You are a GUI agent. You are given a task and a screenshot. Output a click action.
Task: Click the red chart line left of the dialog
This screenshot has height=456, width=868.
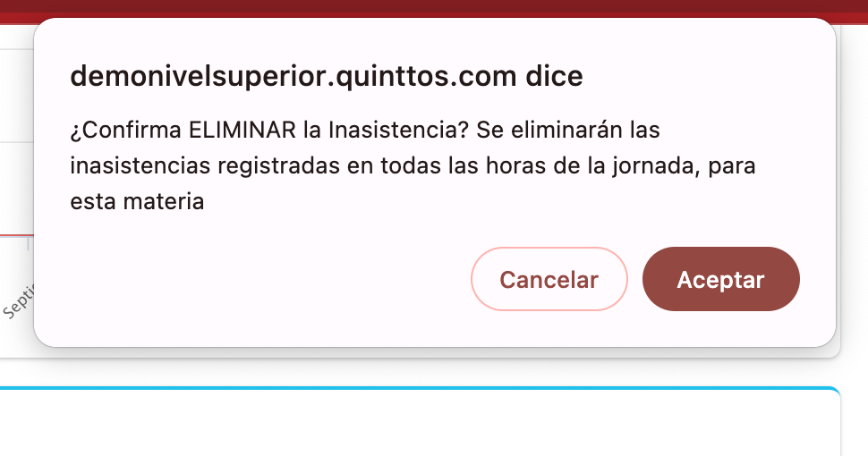pyautogui.click(x=17, y=235)
